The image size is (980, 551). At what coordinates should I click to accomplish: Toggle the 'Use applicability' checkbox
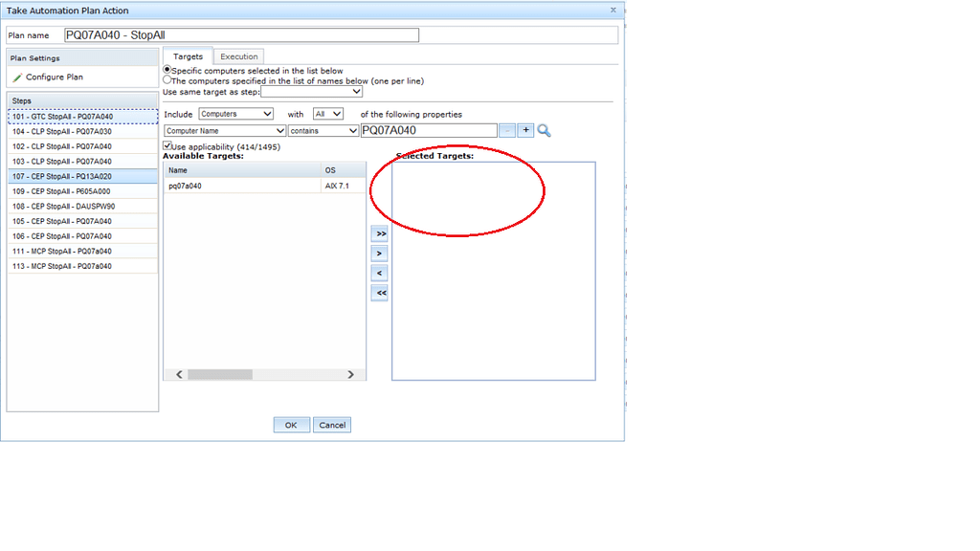[x=167, y=146]
